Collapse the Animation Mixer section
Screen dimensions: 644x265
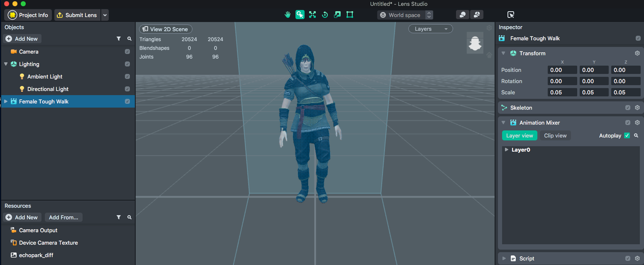coord(503,123)
